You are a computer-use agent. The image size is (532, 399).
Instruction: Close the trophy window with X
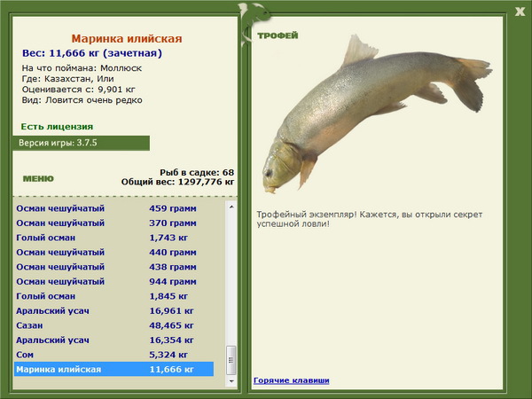[520, 12]
